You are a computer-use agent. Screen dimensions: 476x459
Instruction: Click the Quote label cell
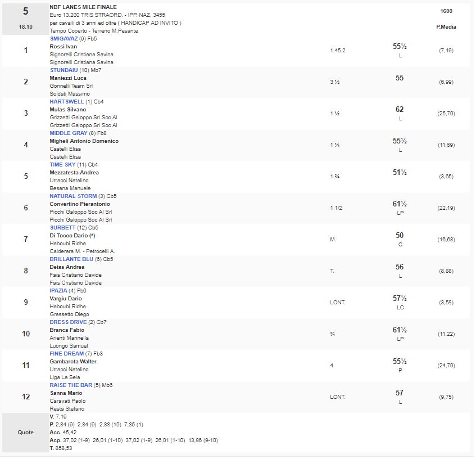point(25,433)
